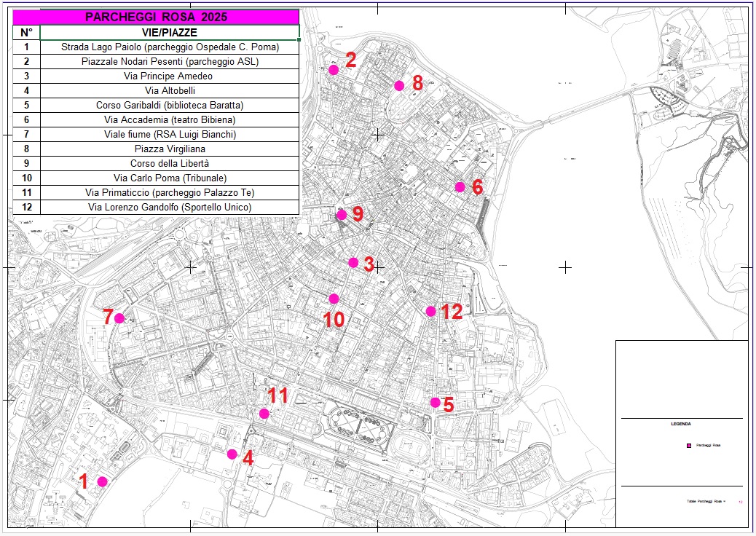Select marker 4 near Via Altobelli

[232, 455]
